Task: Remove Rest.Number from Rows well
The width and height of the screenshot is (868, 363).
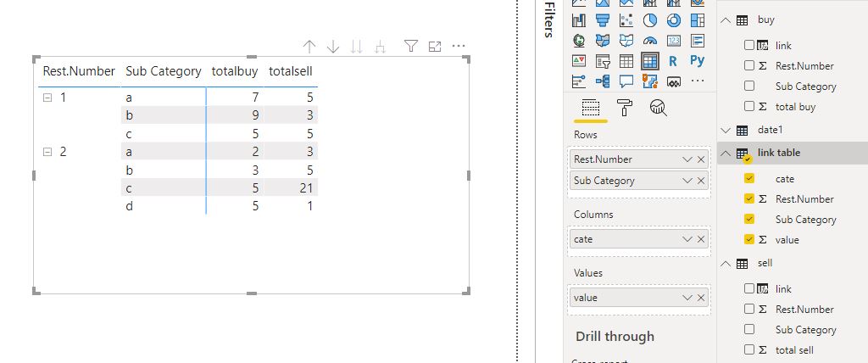Action: 701,159
